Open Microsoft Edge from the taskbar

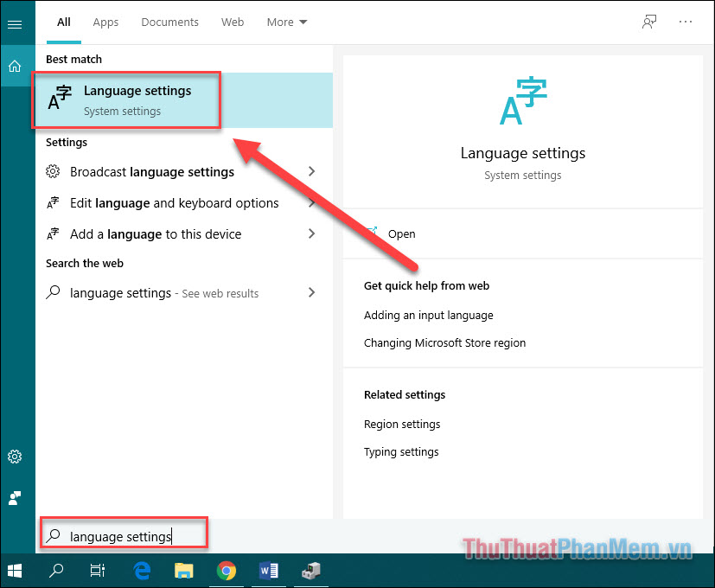pos(141,571)
